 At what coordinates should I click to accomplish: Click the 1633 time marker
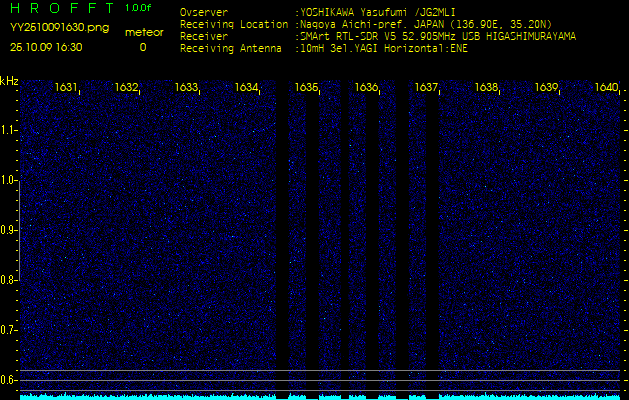click(187, 87)
